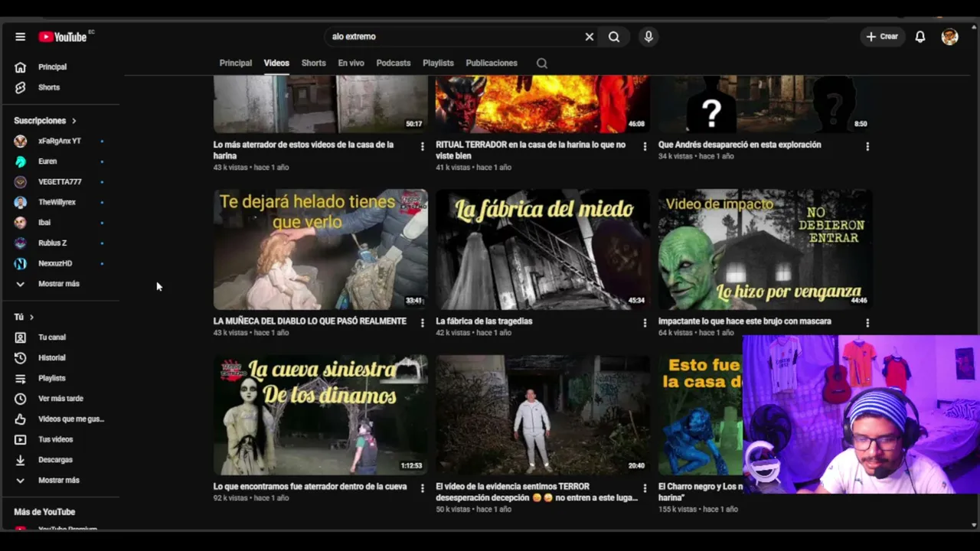Click the magnifier search button
The image size is (980, 551).
[x=614, y=37]
